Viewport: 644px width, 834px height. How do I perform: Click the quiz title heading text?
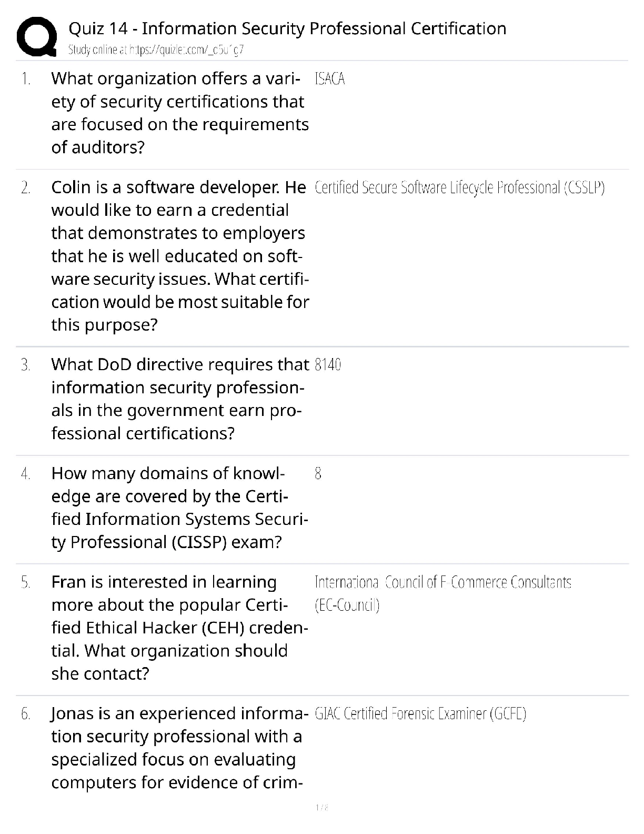[x=287, y=28]
